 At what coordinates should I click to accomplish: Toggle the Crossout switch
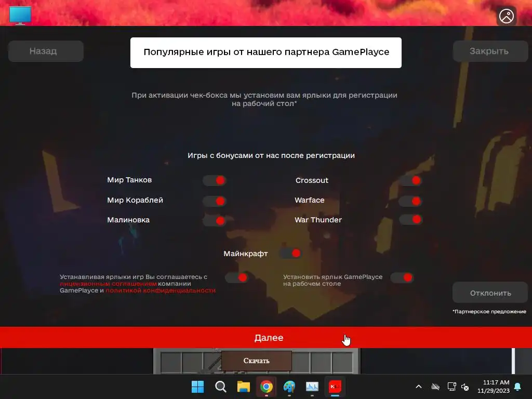click(410, 180)
